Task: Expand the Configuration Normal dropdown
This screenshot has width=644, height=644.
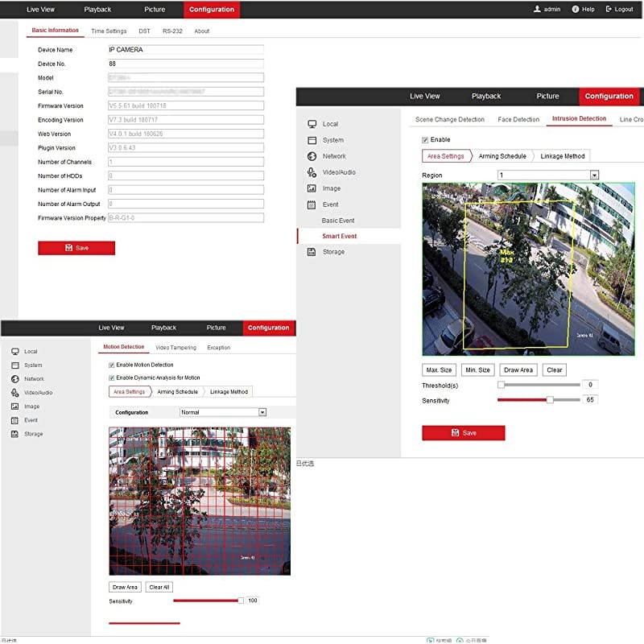Action: click(x=262, y=412)
